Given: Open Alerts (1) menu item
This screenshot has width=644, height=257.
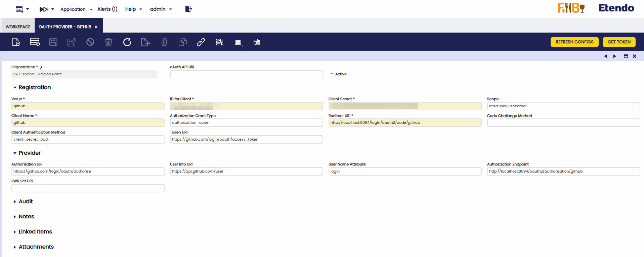Looking at the screenshot, I should click(x=108, y=9).
